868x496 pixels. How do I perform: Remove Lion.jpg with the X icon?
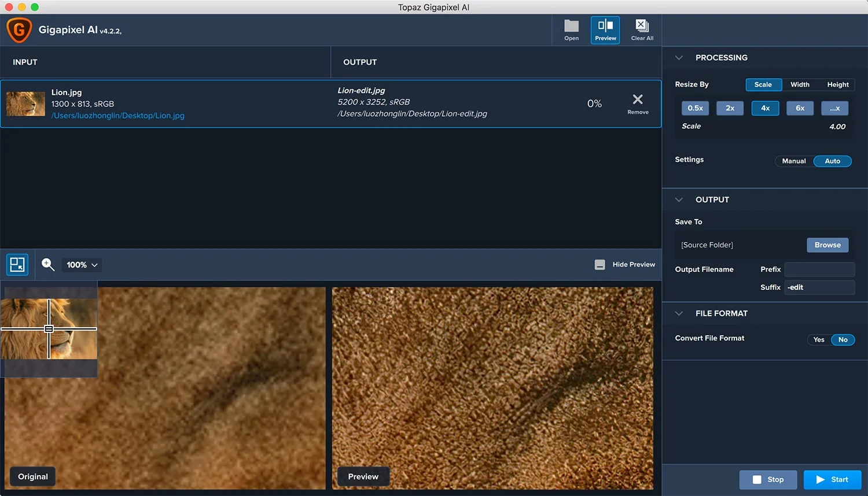(x=638, y=100)
